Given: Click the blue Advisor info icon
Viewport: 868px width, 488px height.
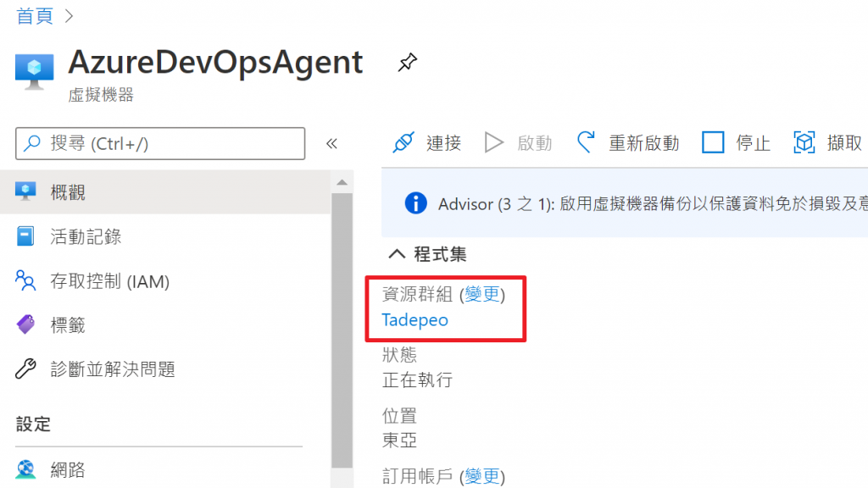Looking at the screenshot, I should click(415, 203).
